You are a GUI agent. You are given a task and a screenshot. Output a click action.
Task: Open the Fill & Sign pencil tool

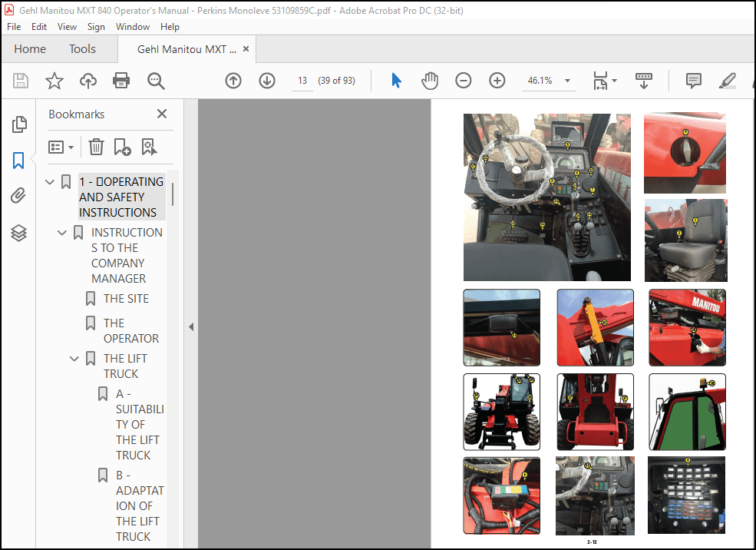pos(727,80)
